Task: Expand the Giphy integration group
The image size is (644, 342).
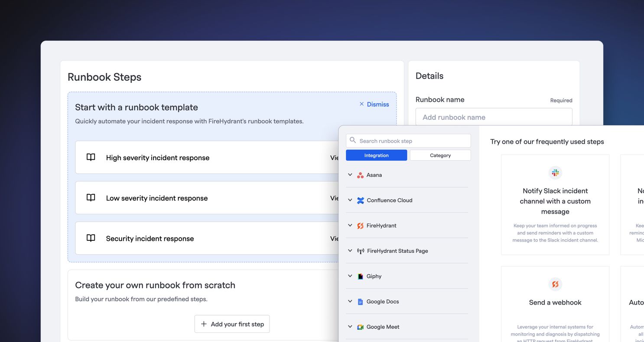Action: coord(350,276)
